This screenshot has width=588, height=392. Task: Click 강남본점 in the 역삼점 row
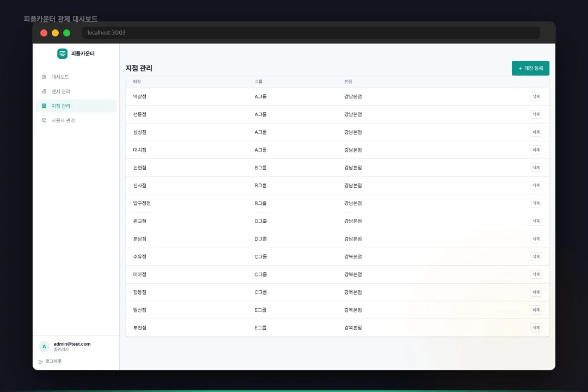coord(353,96)
